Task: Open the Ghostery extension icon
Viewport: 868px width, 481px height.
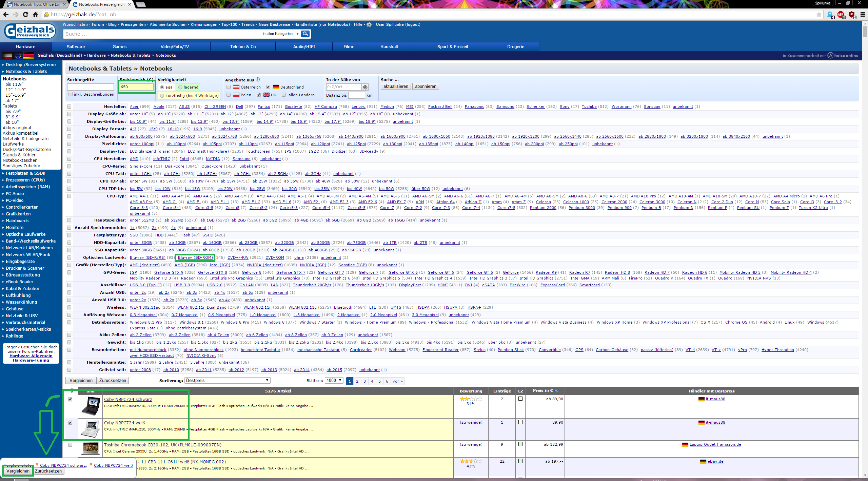Action: pyautogui.click(x=830, y=15)
